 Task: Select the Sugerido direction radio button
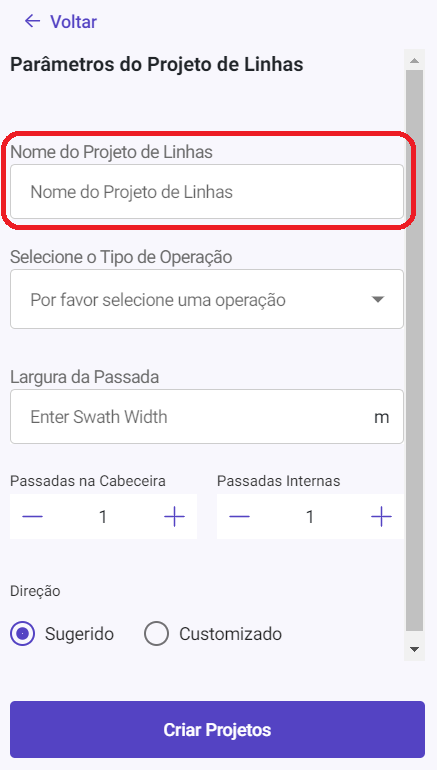(x=22, y=634)
